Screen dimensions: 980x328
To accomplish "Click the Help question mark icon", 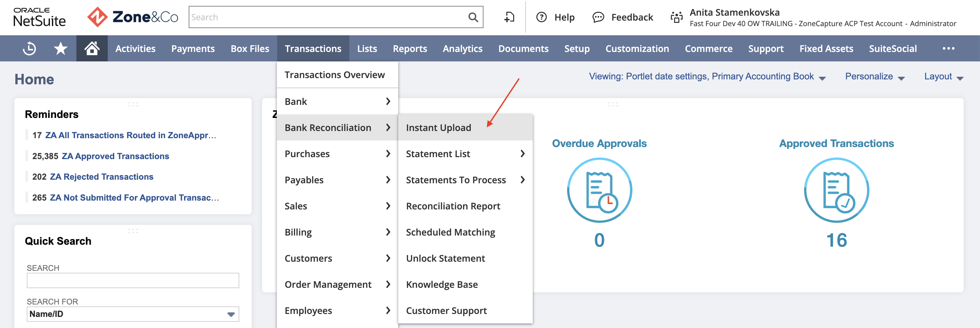I will 541,17.
